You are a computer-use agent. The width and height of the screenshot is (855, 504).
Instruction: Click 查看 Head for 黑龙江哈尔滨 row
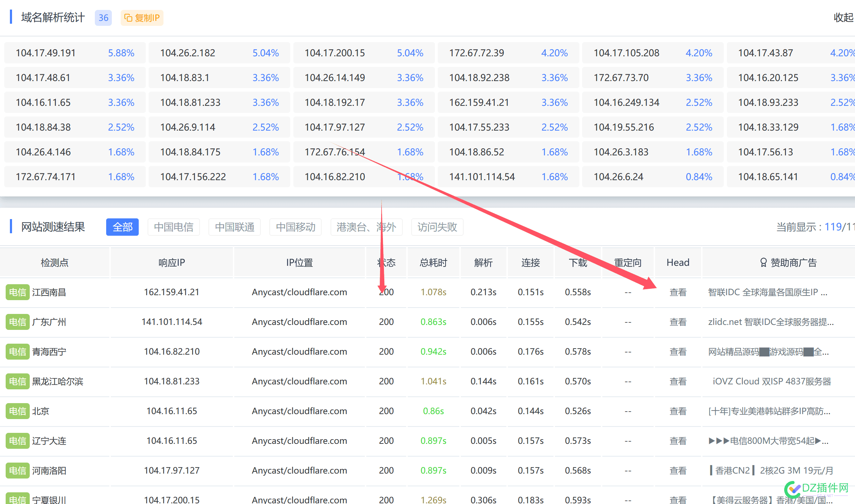pyautogui.click(x=678, y=382)
